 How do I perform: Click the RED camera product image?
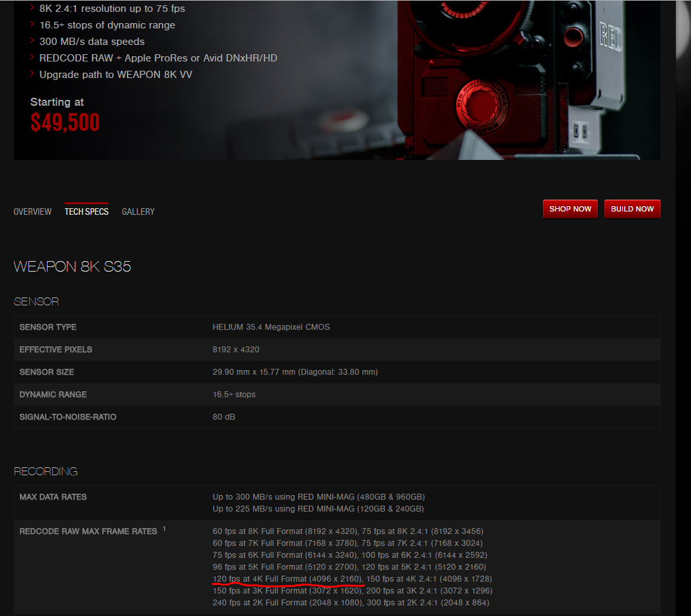(511, 79)
